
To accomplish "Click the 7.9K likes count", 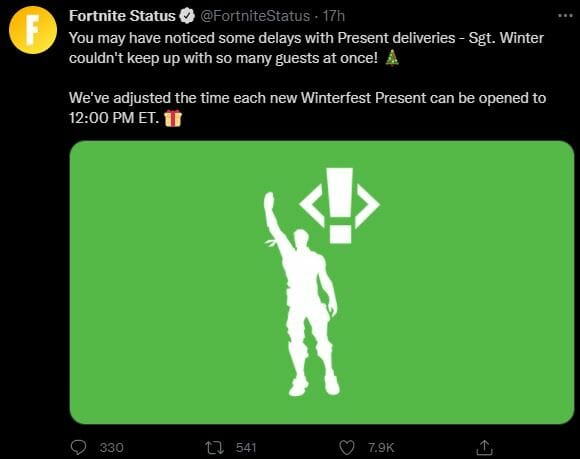I will pyautogui.click(x=381, y=448).
